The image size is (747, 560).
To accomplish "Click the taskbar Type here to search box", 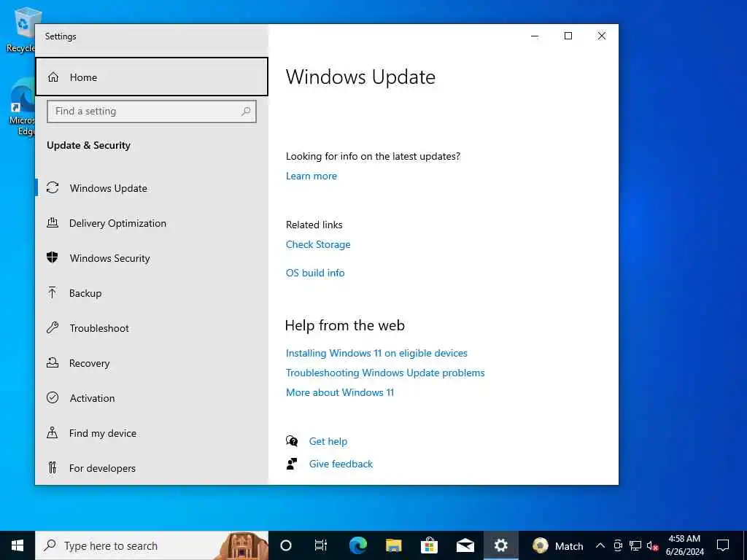I will tap(152, 545).
